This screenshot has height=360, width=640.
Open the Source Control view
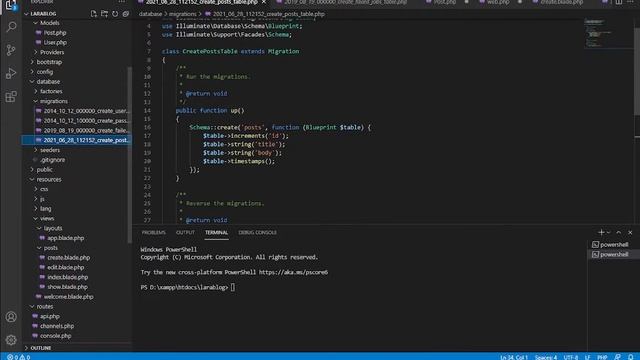coord(11,50)
